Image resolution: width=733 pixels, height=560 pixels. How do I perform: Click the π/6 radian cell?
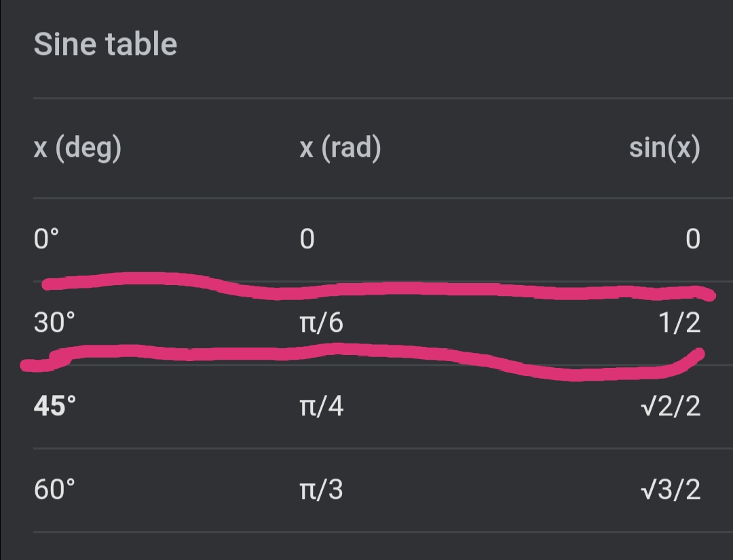(x=321, y=323)
